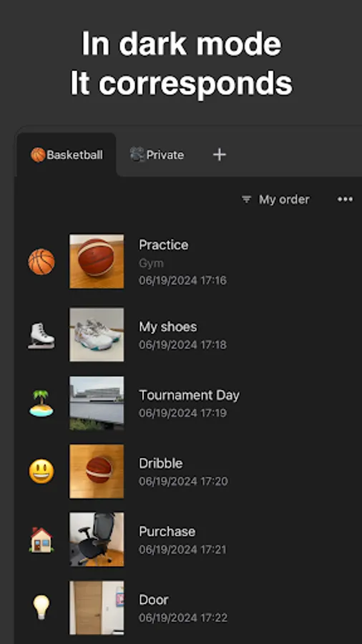This screenshot has height=644, width=362.
Task: Add a new tab with plus icon
Action: [x=220, y=155]
